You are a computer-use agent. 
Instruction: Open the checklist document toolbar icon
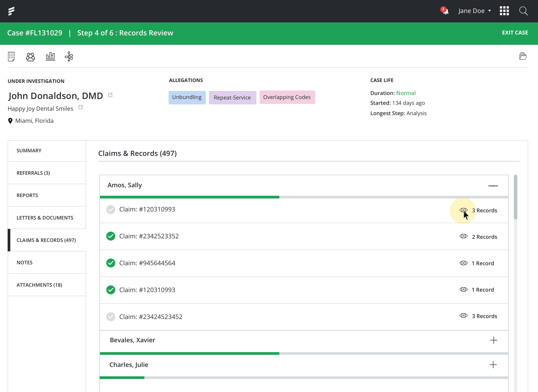(11, 56)
